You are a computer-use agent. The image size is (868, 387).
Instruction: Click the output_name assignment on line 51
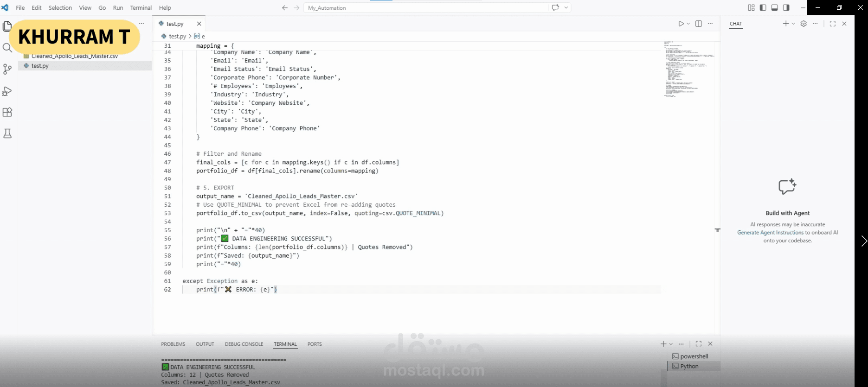[277, 196]
